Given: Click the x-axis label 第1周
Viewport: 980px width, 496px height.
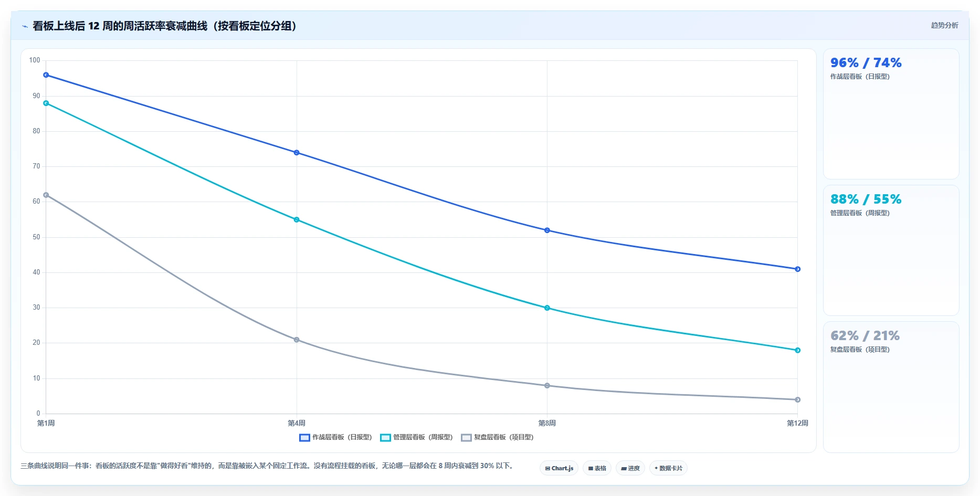Looking at the screenshot, I should click(46, 423).
